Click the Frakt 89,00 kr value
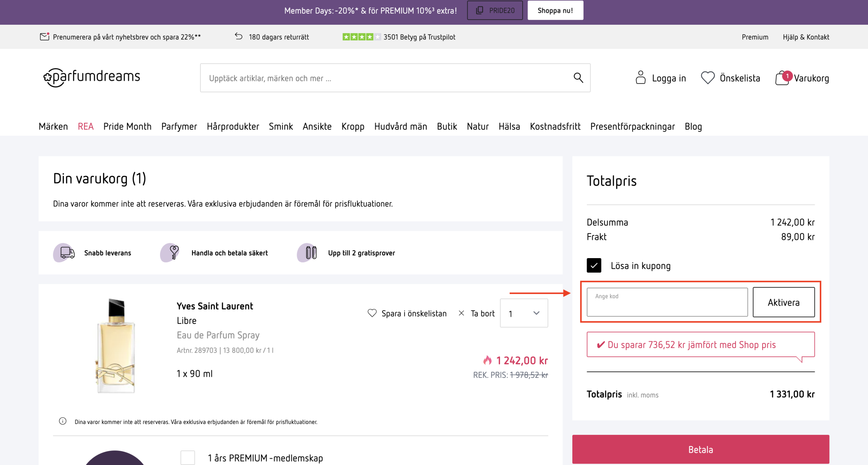 tap(798, 237)
